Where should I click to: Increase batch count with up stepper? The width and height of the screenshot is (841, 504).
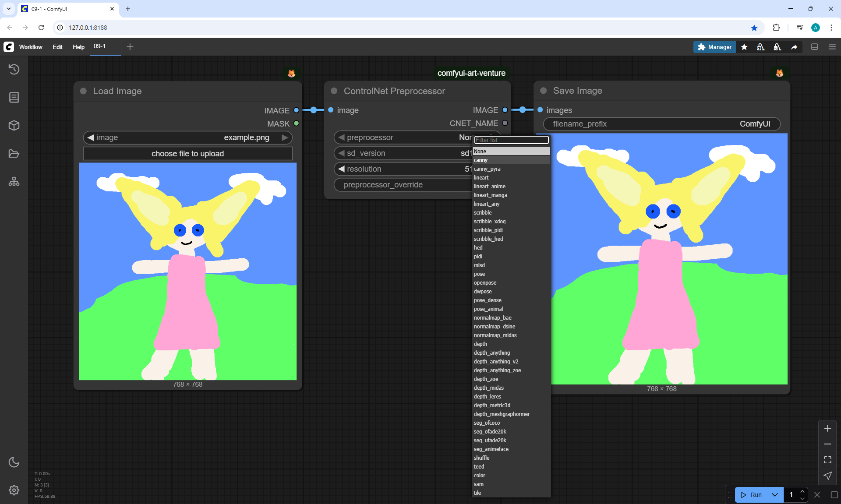[x=802, y=491]
